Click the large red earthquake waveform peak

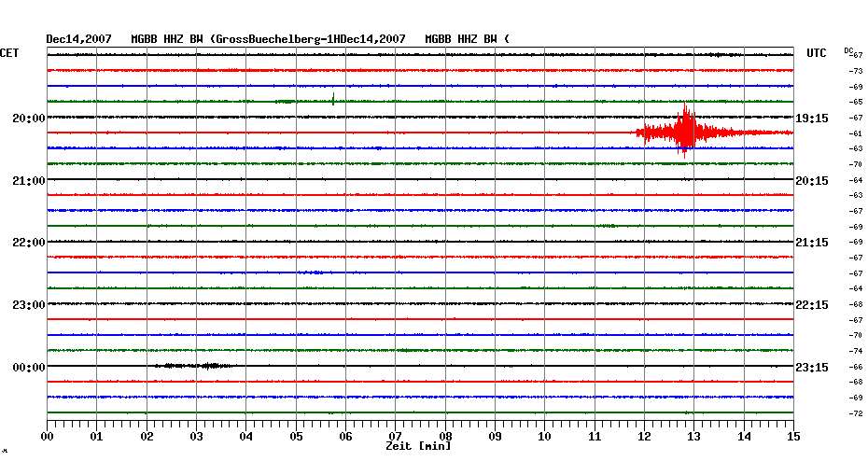[685, 132]
